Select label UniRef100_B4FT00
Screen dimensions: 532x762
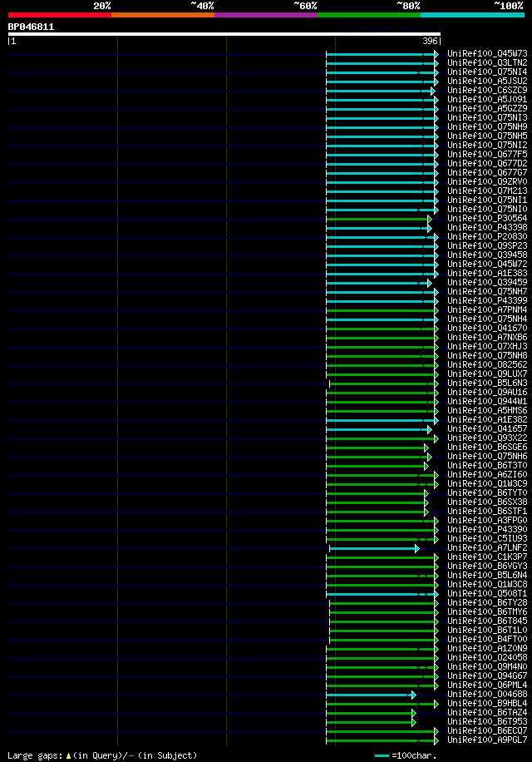(487, 640)
